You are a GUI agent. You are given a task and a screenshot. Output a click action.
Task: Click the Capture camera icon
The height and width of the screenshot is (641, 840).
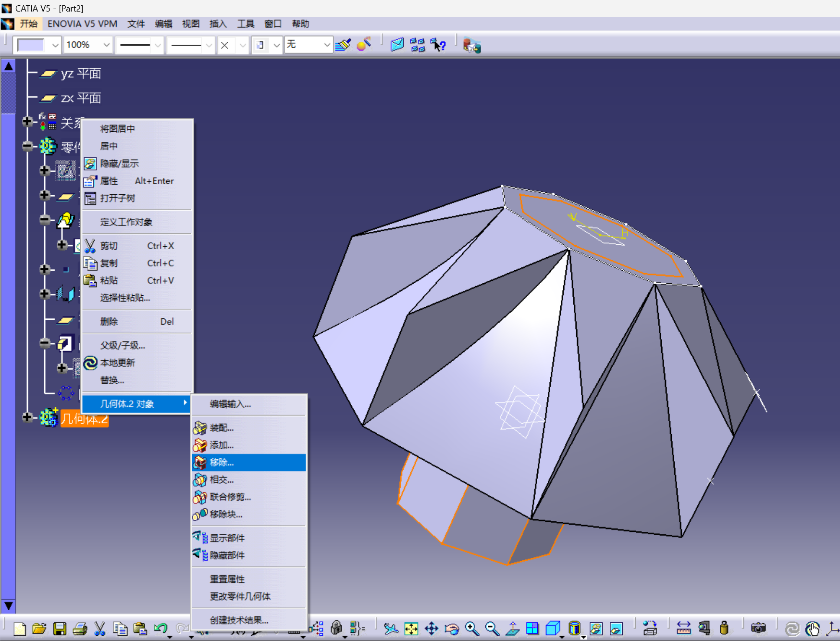(x=758, y=628)
